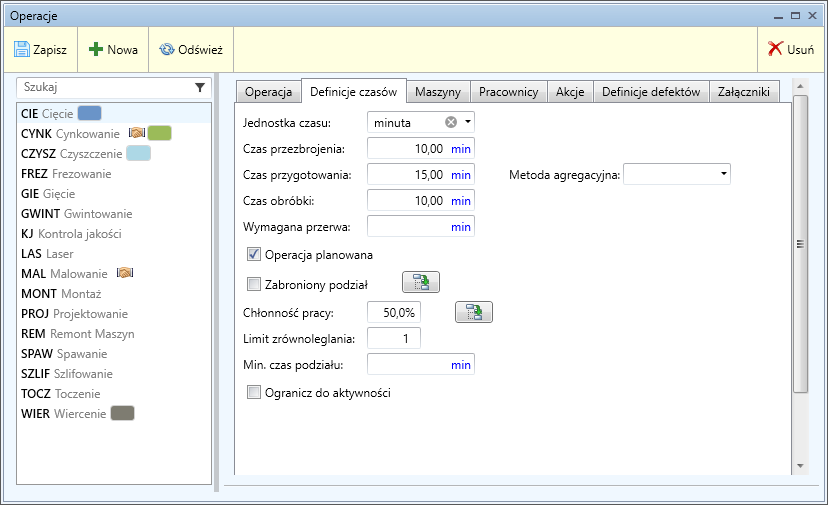Open Jednostka czasu dropdown arrow
This screenshot has height=505, width=828.
pyautogui.click(x=467, y=122)
